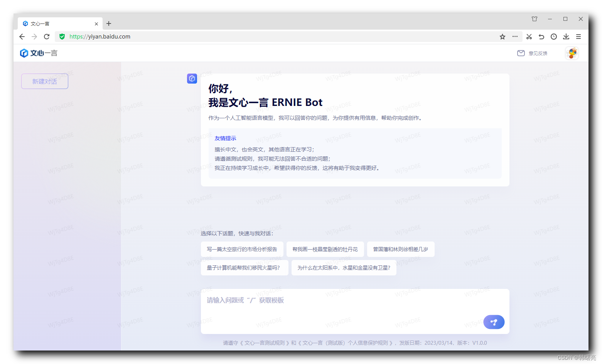Open the three-dots address bar menu
The image size is (602, 364).
tap(515, 37)
